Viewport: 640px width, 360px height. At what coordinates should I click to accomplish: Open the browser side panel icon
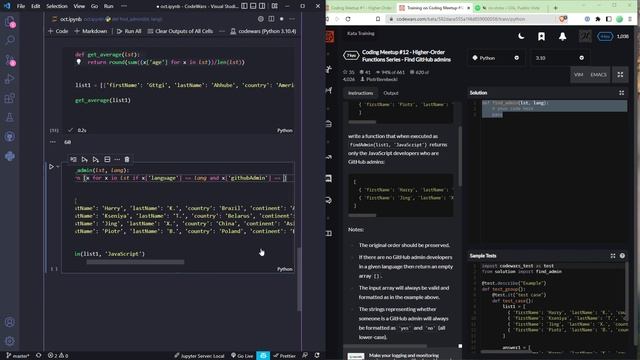tap(609, 19)
